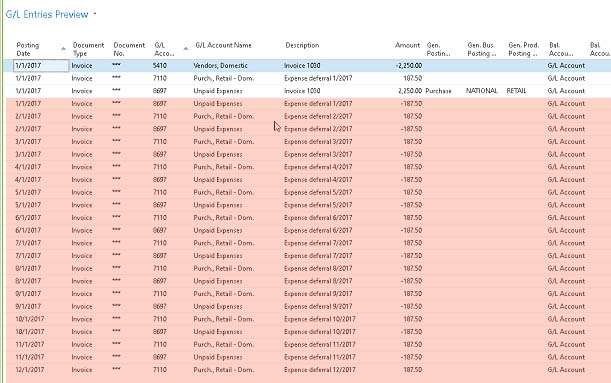Click the Invoice 1030 description in Unpaid Expenses row

(x=302, y=91)
